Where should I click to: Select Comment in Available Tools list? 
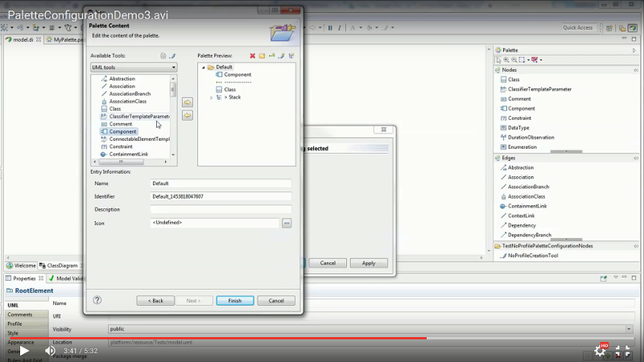(x=120, y=124)
